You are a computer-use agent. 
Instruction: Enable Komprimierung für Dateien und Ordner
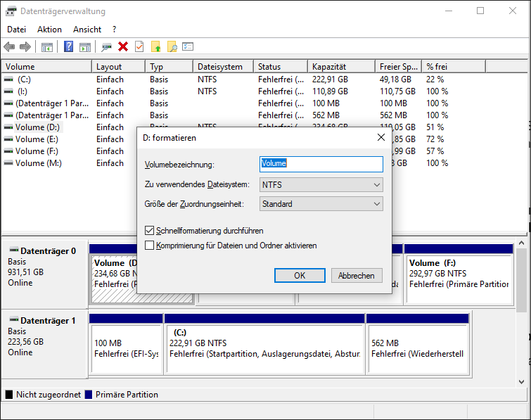click(x=149, y=246)
